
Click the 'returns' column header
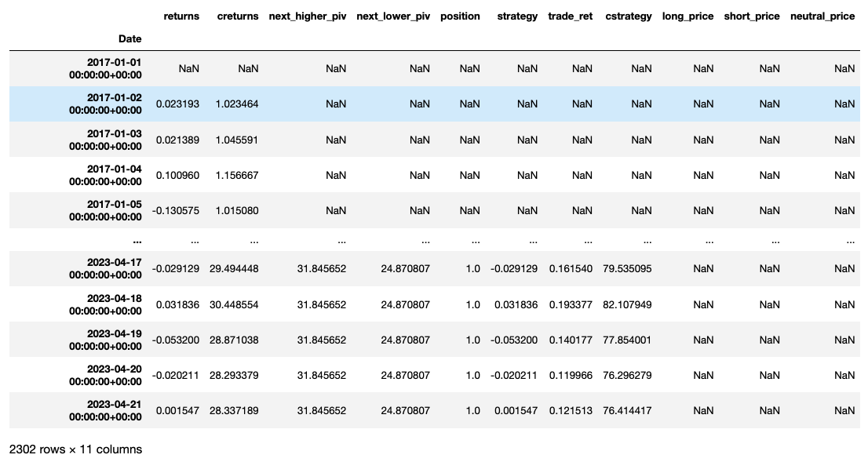[x=181, y=16]
